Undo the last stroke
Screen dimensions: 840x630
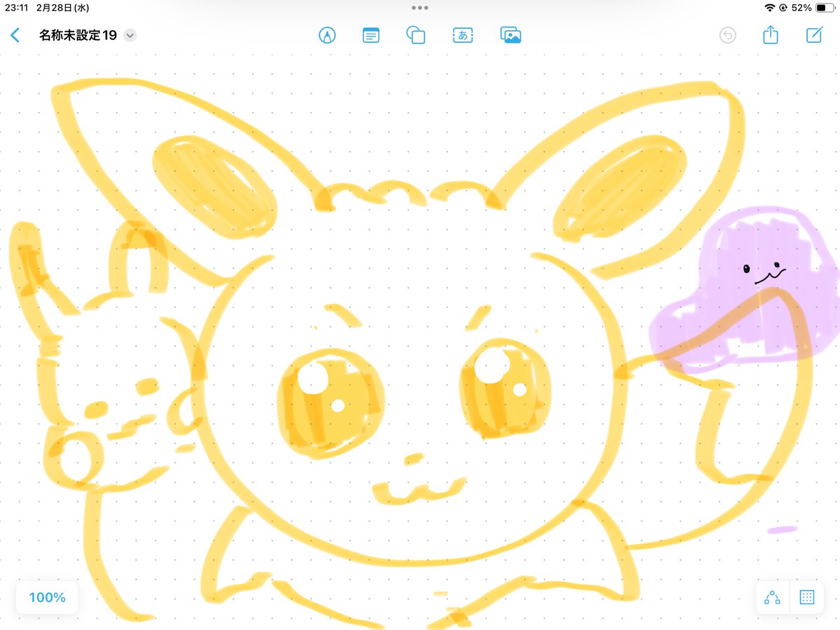click(x=728, y=35)
